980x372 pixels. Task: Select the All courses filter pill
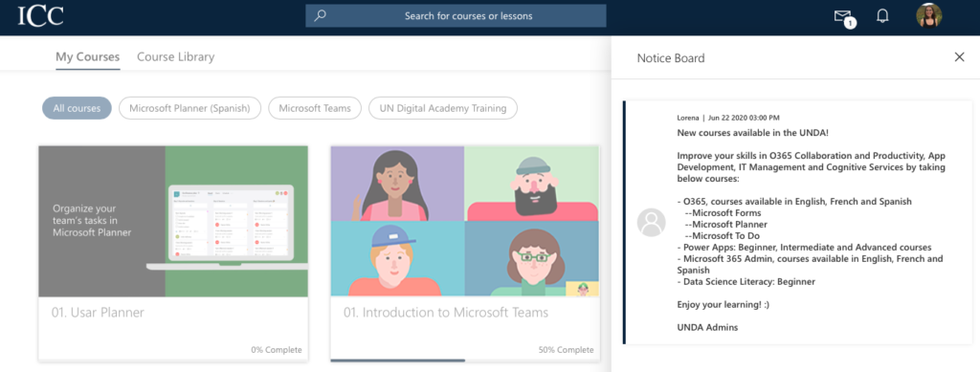[x=77, y=108]
